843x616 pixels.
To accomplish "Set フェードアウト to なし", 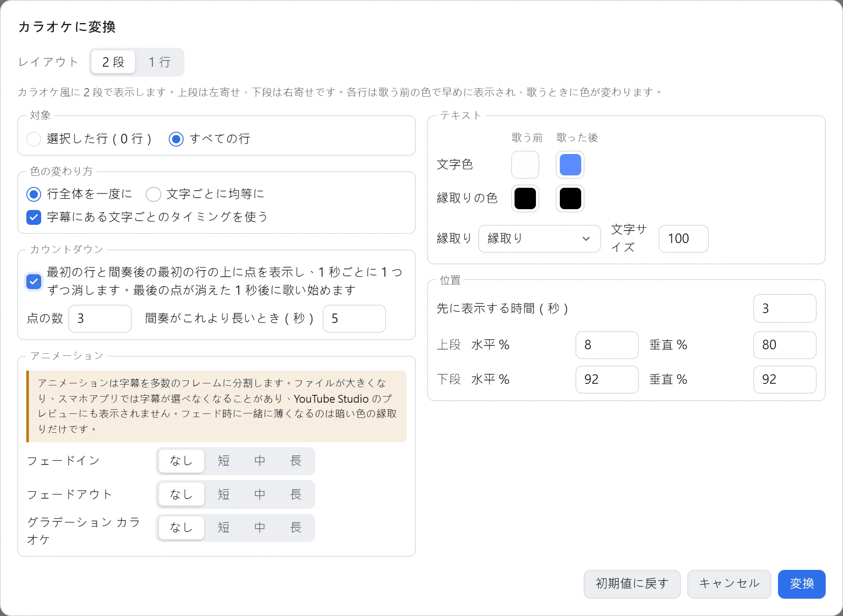I will tap(181, 494).
